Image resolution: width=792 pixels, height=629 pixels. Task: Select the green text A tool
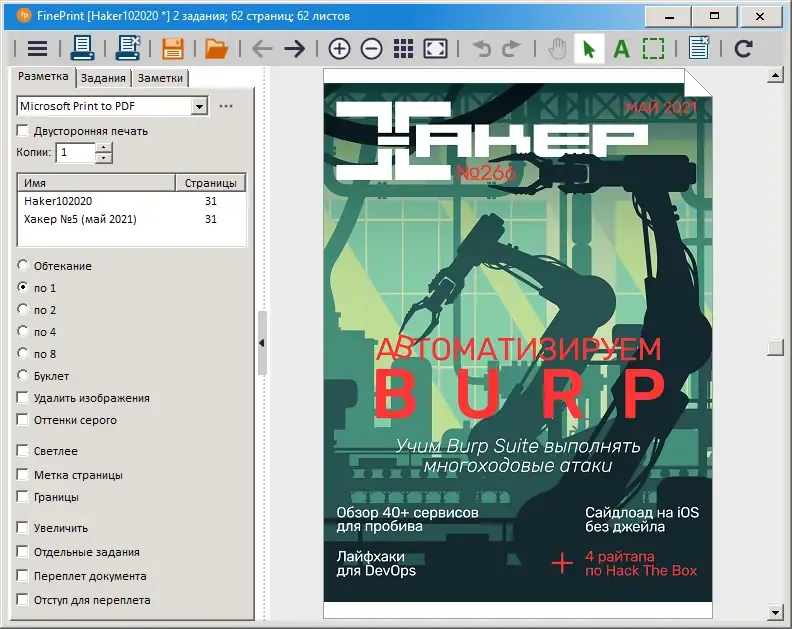[x=621, y=49]
